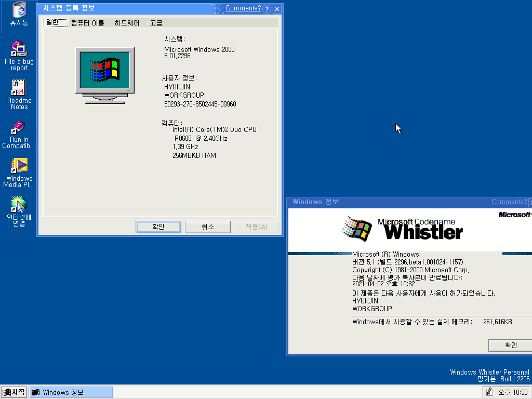Click the Whistler flag logo in Windows 정보

(356, 229)
